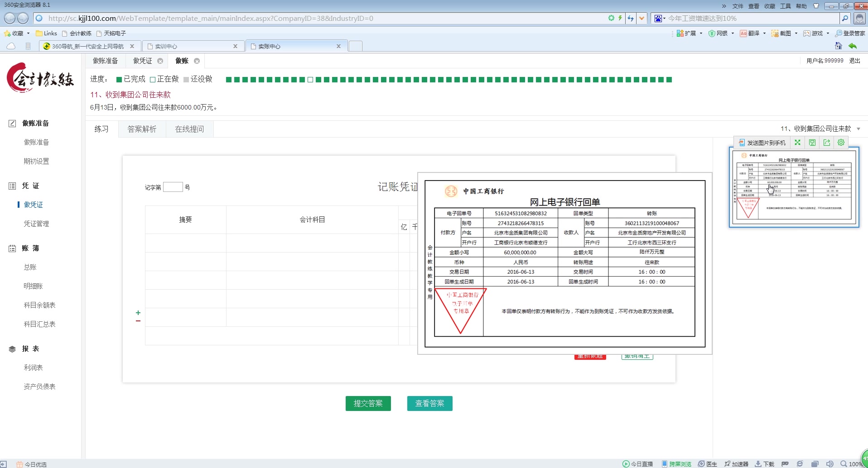Screen dimensions: 868x468
Task: Open the 文件 menu
Action: pyautogui.click(x=738, y=6)
